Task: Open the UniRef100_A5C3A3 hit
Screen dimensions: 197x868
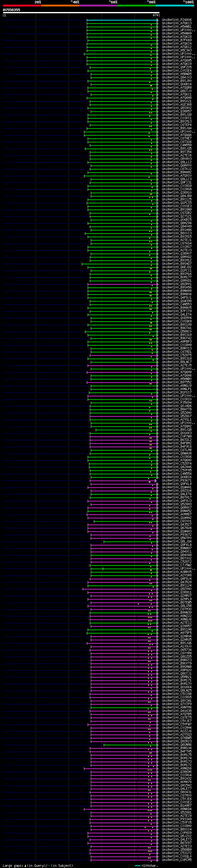Action: 177,50
